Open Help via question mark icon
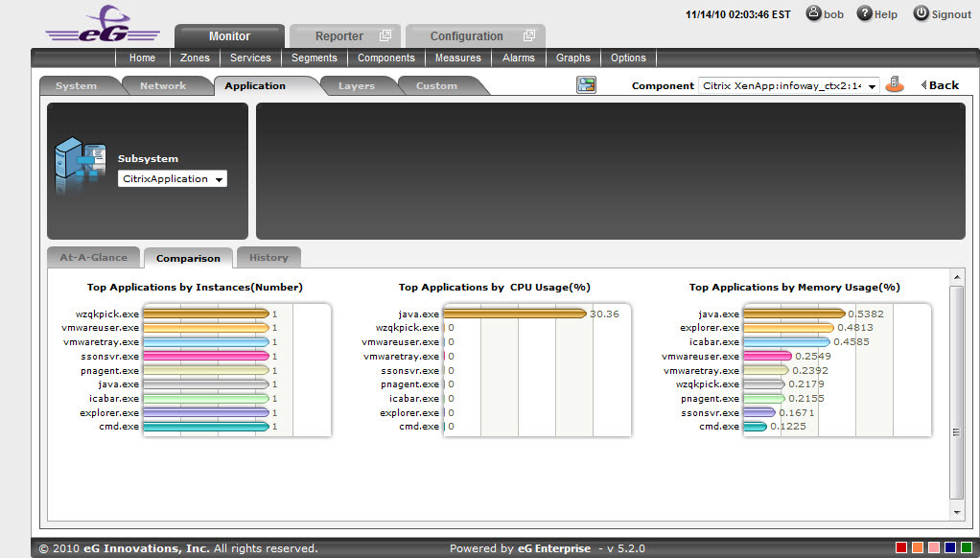The width and height of the screenshot is (980, 558). tap(864, 13)
